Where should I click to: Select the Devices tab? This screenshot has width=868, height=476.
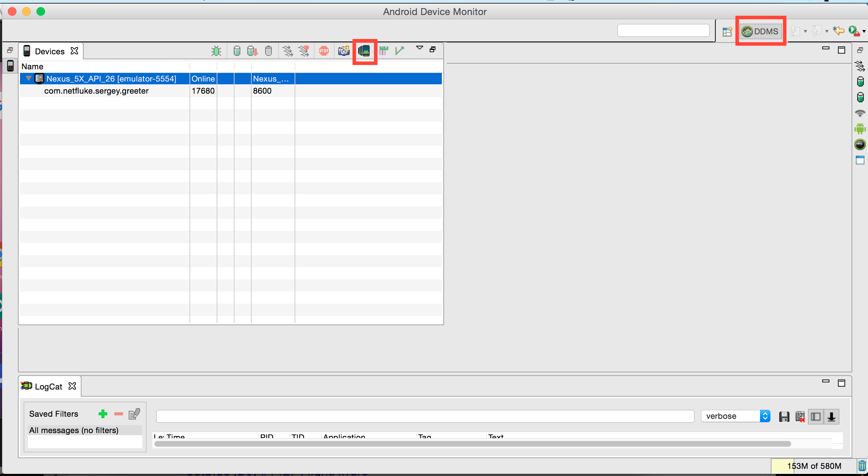point(50,51)
